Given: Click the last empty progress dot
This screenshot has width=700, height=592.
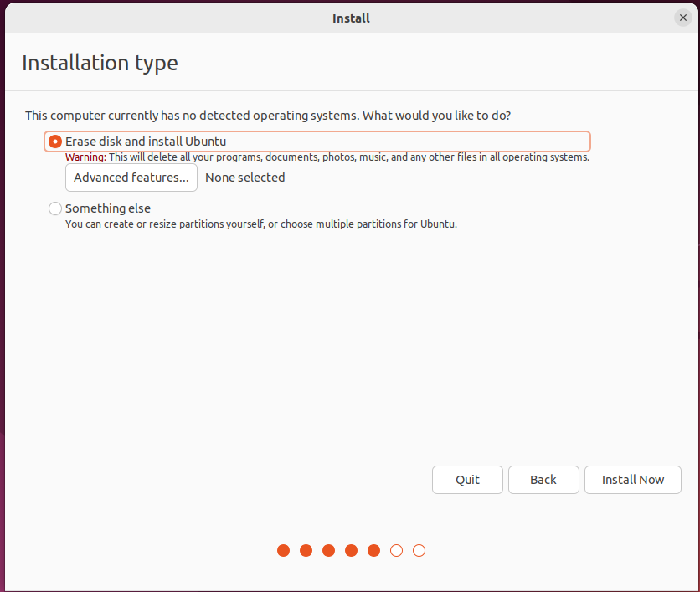Looking at the screenshot, I should coord(419,550).
